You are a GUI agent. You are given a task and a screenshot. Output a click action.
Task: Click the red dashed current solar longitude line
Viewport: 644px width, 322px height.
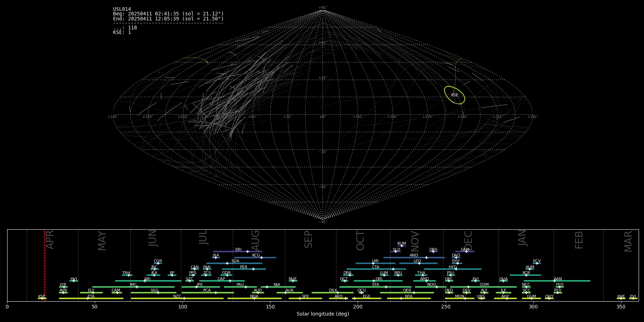[44, 265]
